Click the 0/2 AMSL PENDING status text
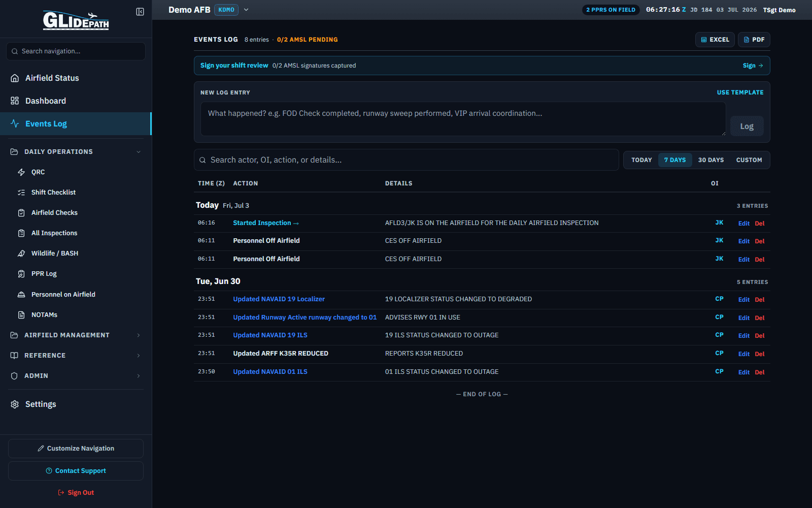 coord(307,40)
